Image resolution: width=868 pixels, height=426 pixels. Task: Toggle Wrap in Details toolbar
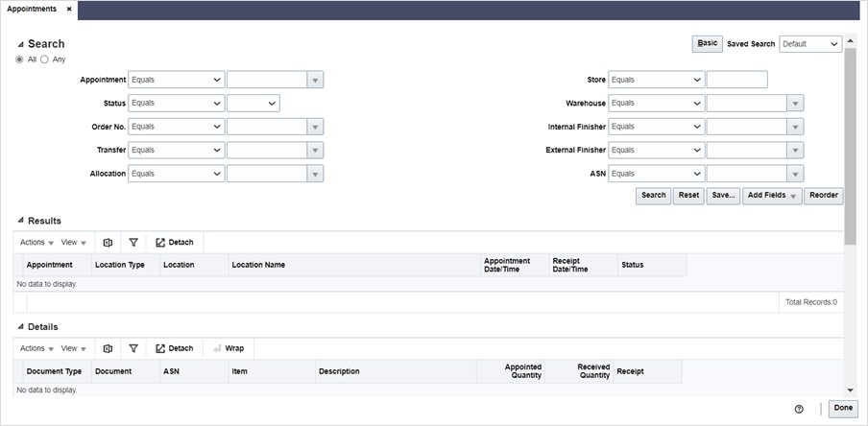pyautogui.click(x=229, y=348)
